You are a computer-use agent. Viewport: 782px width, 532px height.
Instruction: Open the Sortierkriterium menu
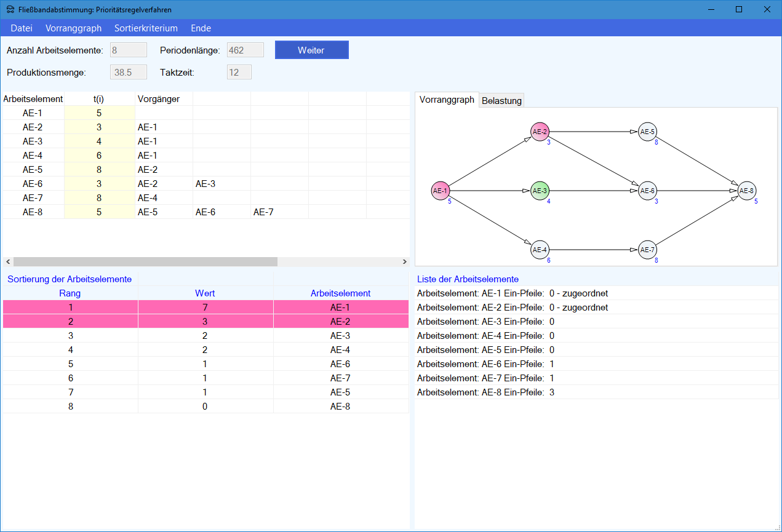(146, 28)
